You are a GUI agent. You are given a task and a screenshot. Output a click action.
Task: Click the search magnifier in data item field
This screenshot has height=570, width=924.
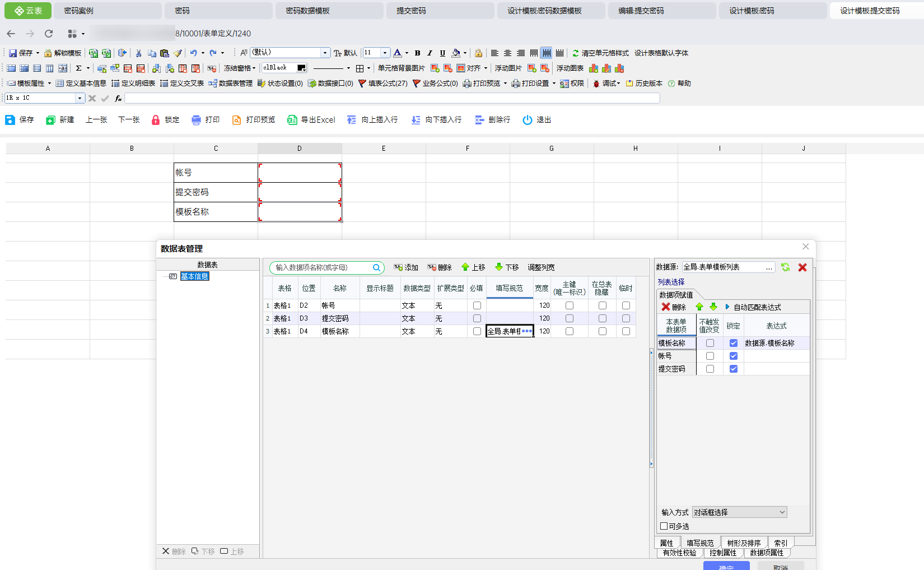click(x=377, y=268)
